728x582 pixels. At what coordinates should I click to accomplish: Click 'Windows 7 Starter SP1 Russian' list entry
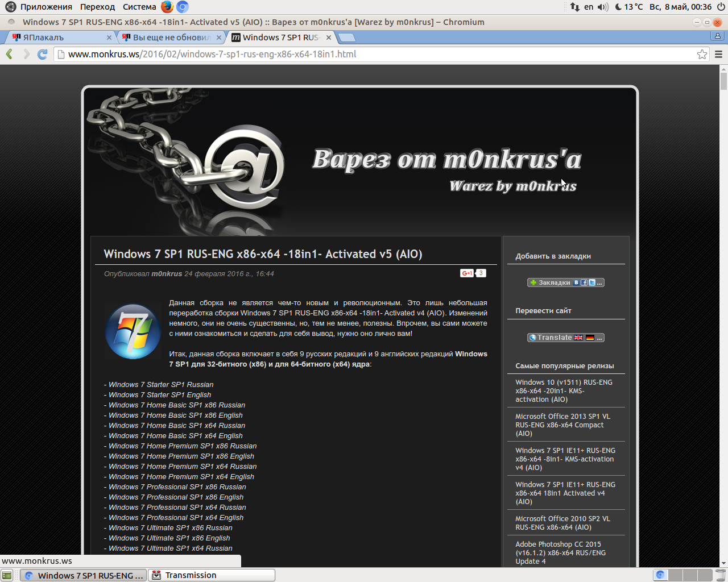(161, 385)
